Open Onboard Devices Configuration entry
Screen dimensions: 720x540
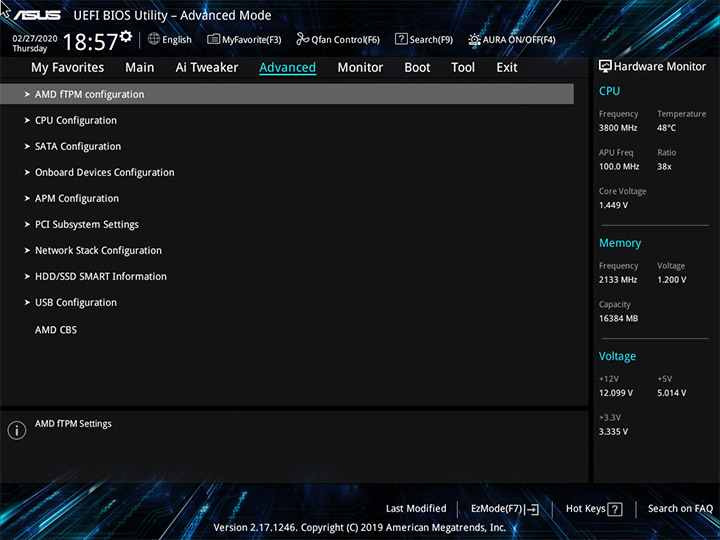(105, 172)
